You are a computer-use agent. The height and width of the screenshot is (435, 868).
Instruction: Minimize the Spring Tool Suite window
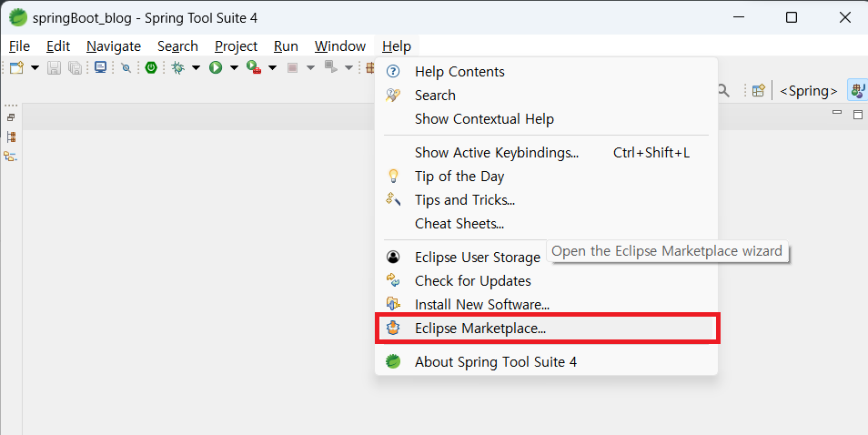[x=739, y=17]
